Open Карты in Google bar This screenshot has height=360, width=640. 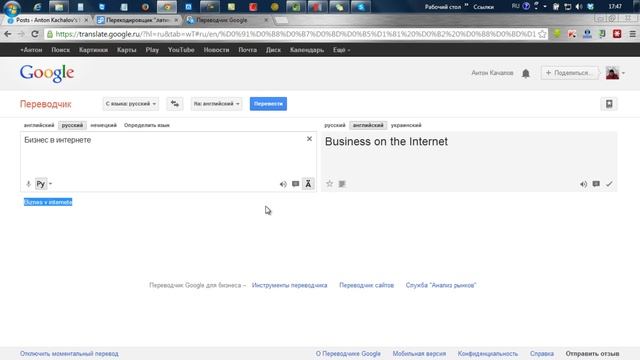coord(127,50)
